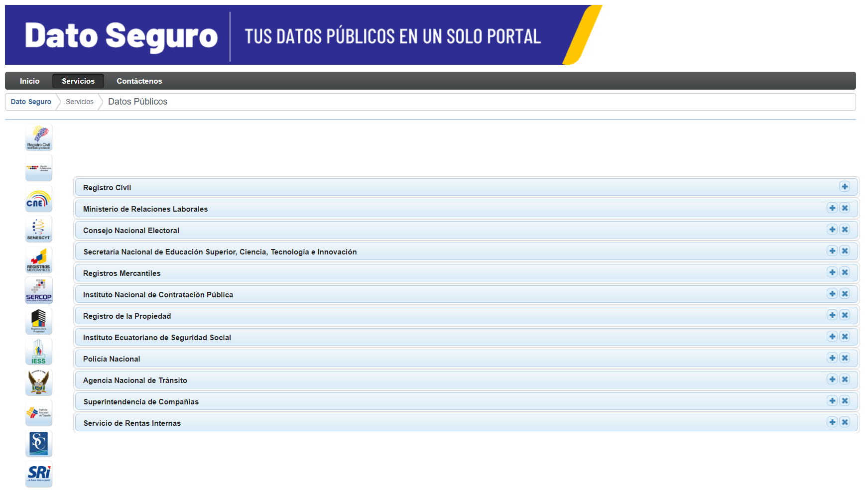The height and width of the screenshot is (495, 868).
Task: Expand Ministerio de Relaciones Laborales panel plus
Action: click(x=832, y=208)
